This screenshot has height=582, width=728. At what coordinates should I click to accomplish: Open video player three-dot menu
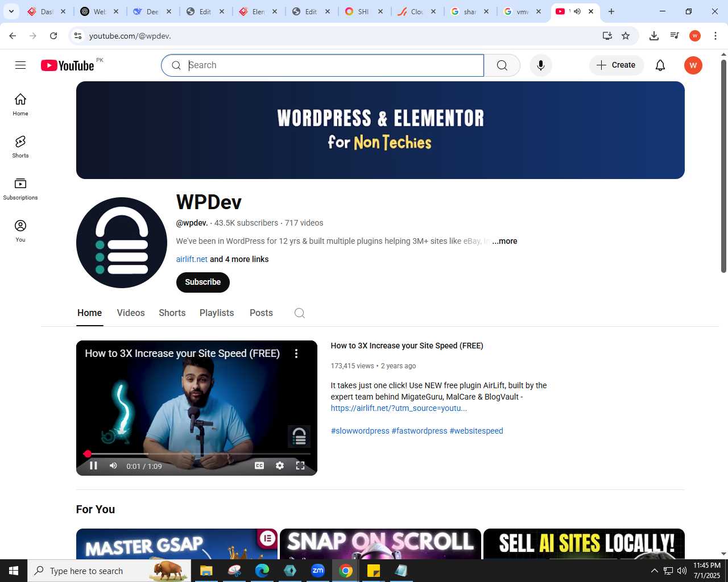tap(296, 354)
